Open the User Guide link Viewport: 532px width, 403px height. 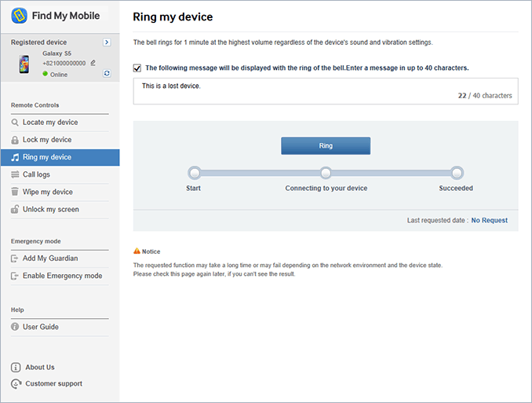pos(41,327)
